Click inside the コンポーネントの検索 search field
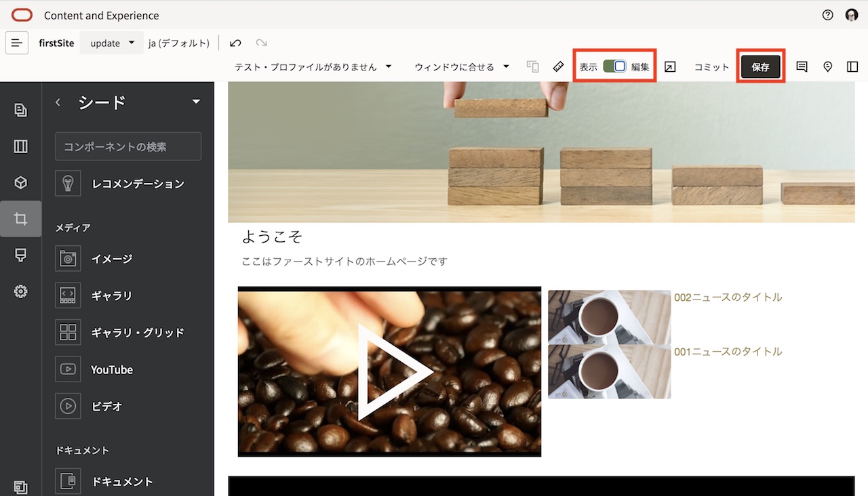Viewport: 868px width, 496px height. click(x=127, y=146)
